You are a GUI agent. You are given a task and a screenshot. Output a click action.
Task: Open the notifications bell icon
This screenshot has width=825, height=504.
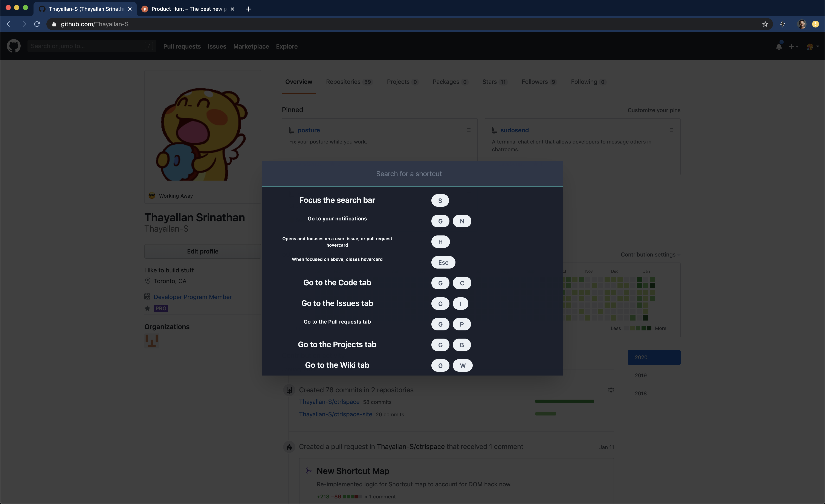(x=779, y=46)
